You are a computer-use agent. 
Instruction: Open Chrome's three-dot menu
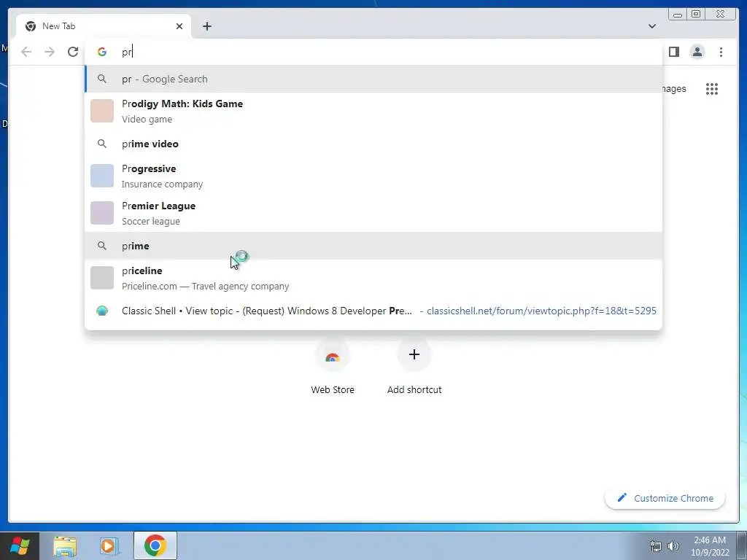(x=721, y=52)
